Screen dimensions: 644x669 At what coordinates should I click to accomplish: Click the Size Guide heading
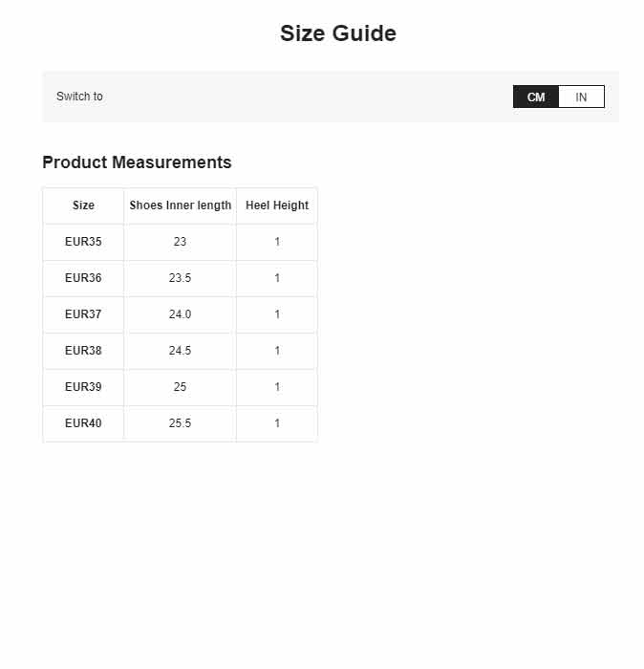338,33
